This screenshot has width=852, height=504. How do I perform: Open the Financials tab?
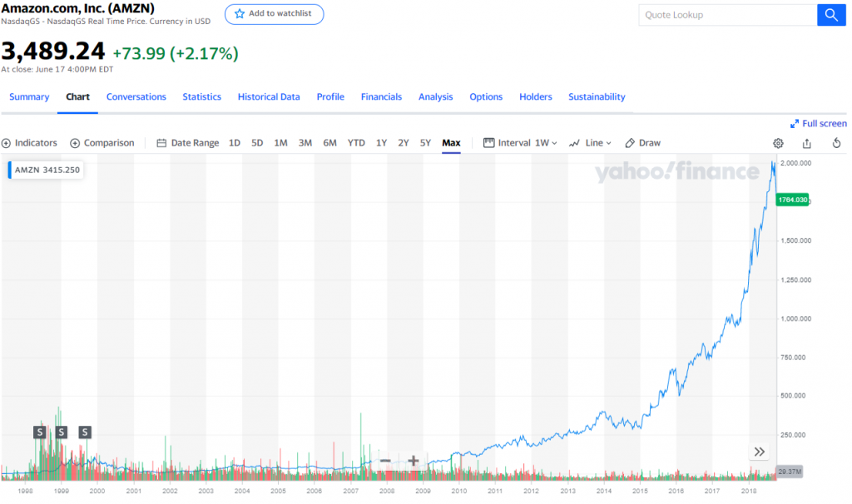381,96
